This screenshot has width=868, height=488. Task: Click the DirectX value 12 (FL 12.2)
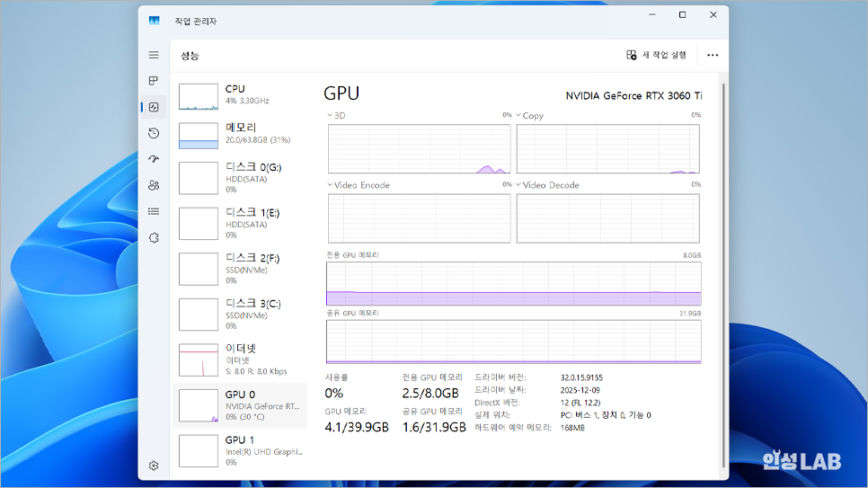point(580,403)
